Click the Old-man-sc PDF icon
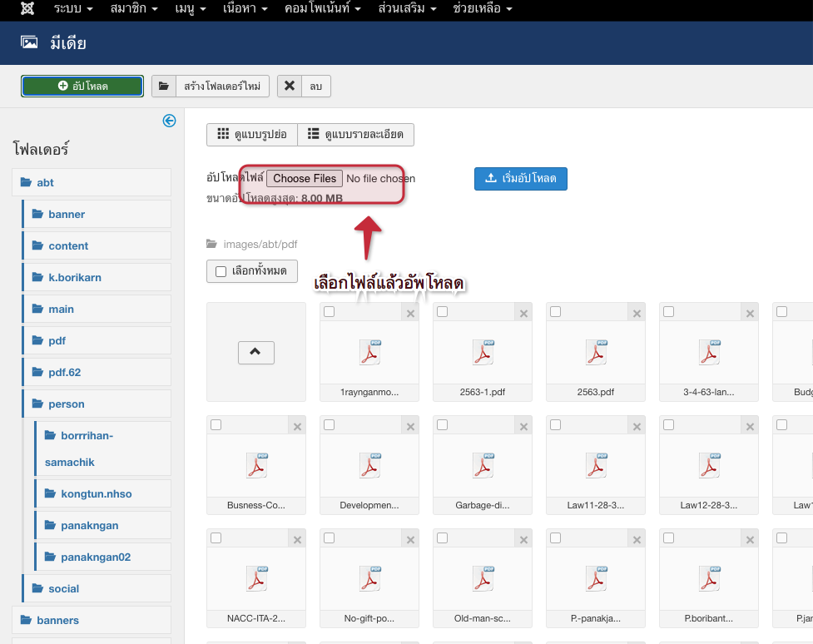 point(482,579)
